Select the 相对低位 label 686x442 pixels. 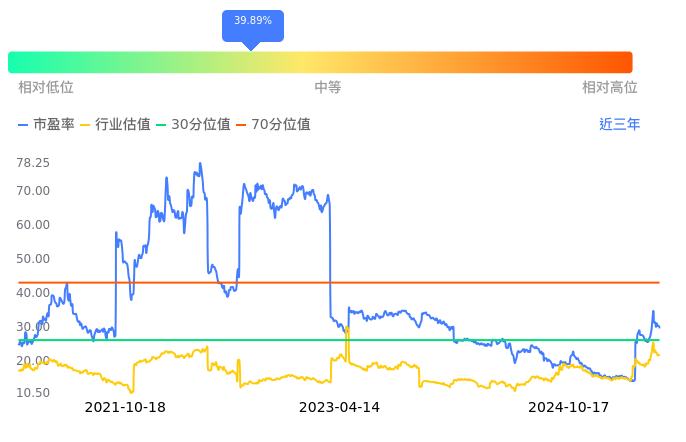(x=46, y=87)
